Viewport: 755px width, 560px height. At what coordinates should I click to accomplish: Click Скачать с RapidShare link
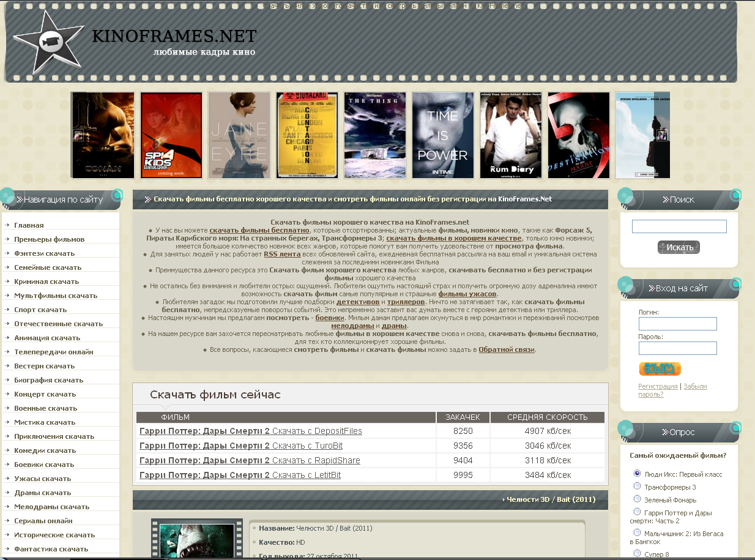316,461
